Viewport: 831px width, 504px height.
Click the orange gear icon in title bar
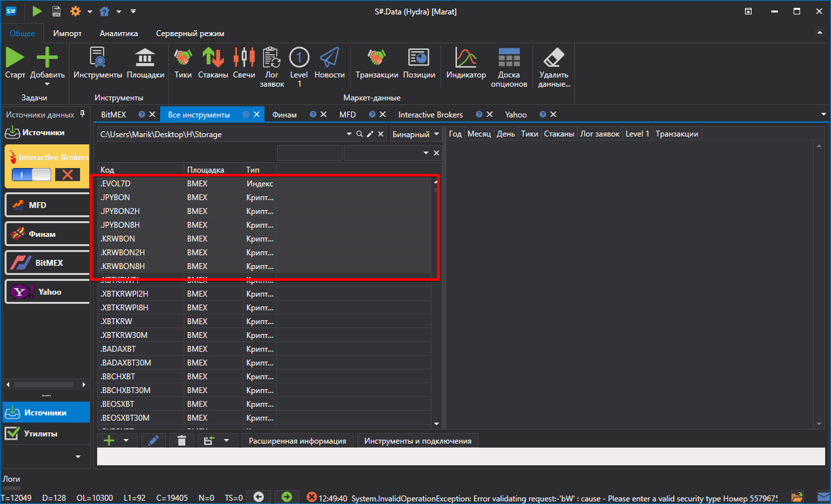click(x=75, y=11)
